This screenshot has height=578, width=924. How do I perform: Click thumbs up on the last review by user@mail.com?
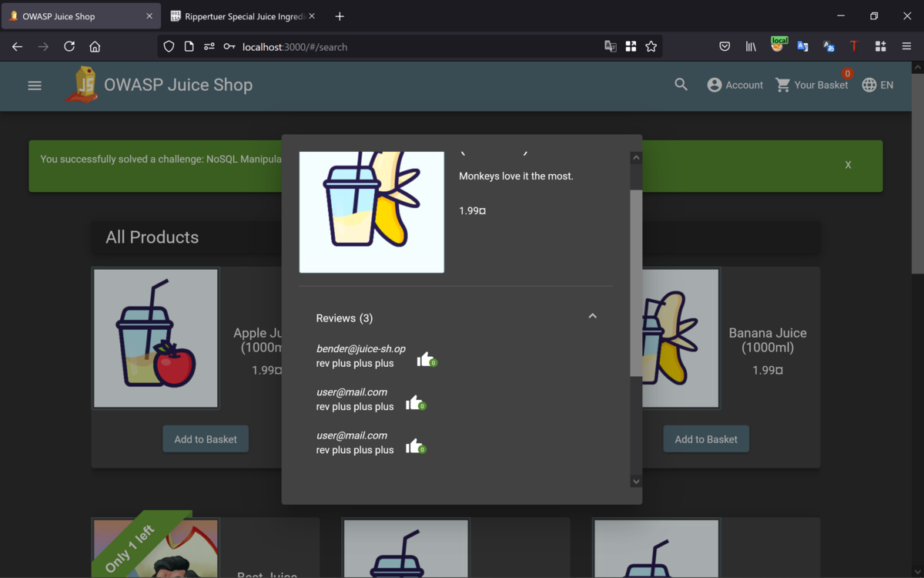click(x=415, y=445)
